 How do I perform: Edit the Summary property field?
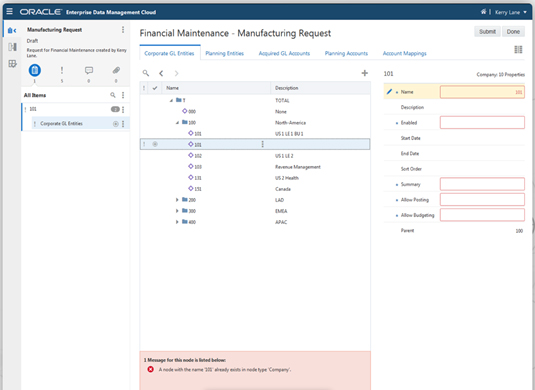tap(482, 184)
